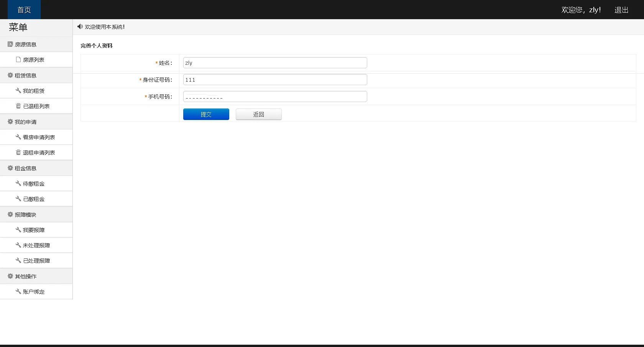This screenshot has width=644, height=347.
Task: Click the 看房申请列表 wrench icon
Action: (18, 137)
